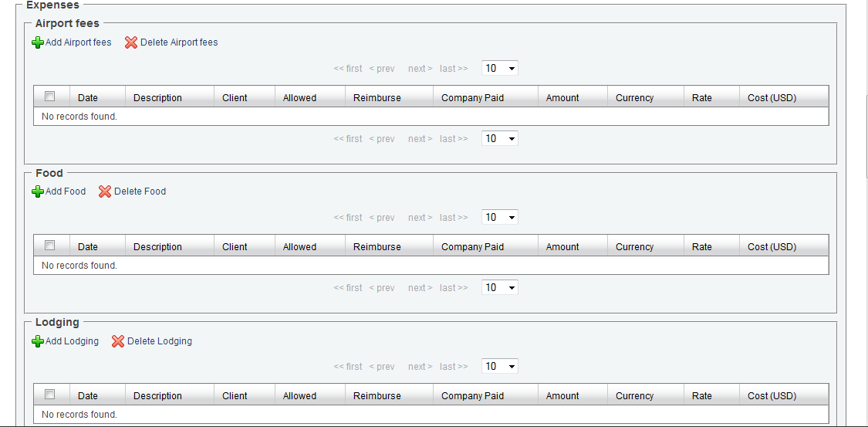This screenshot has width=868, height=427.
Task: Click 'last >>' below Airport fees table
Action: point(454,139)
